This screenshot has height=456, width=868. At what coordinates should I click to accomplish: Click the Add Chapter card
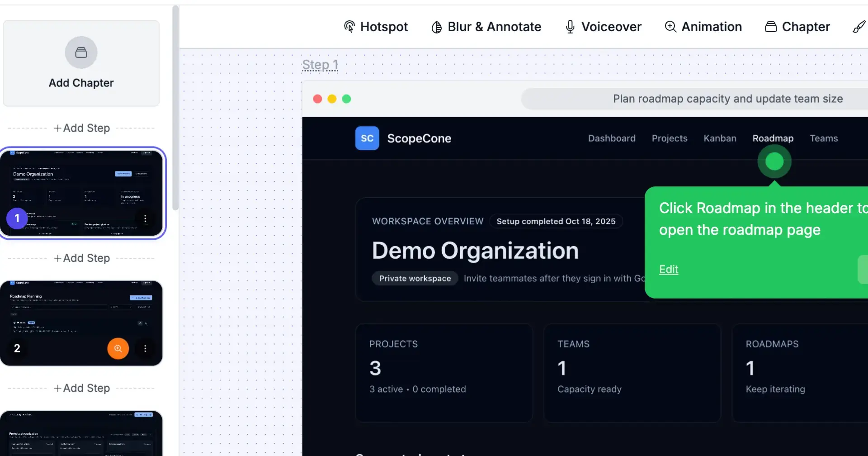click(x=81, y=63)
